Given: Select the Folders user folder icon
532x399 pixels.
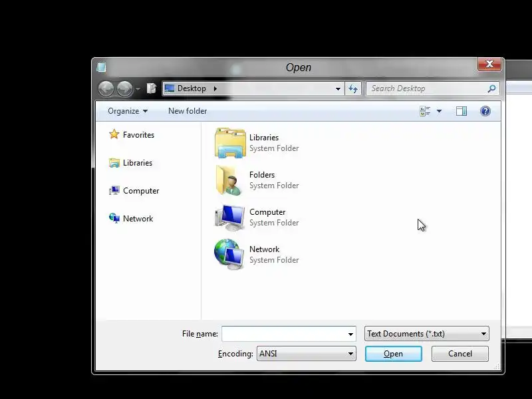Looking at the screenshot, I should coord(229,180).
